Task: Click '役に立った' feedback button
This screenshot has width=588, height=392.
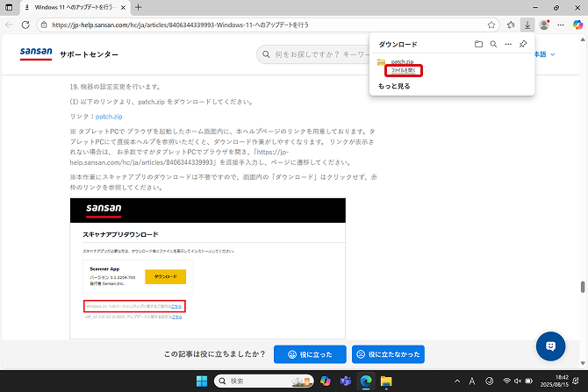Action: coord(310,354)
